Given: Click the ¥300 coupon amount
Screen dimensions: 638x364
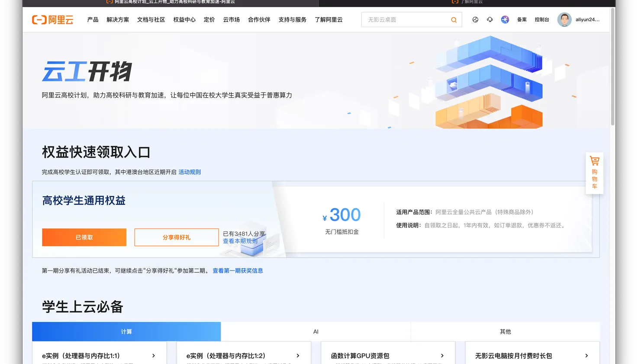Looking at the screenshot, I should [342, 215].
